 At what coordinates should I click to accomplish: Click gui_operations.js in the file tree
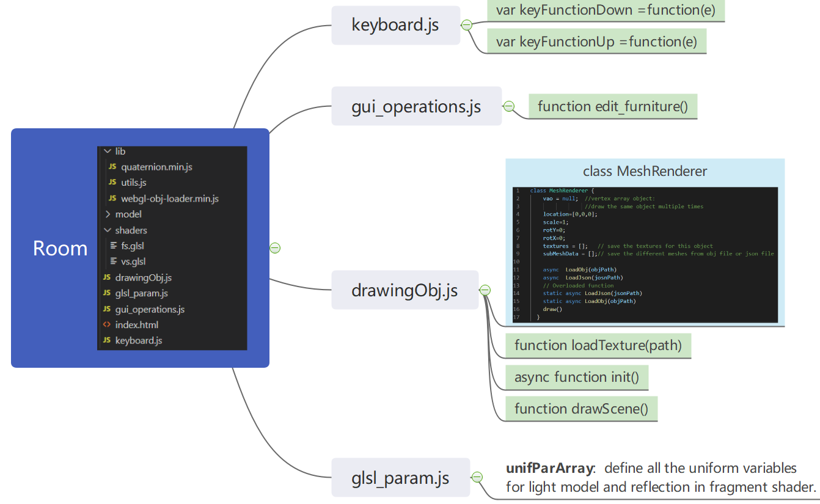pyautogui.click(x=150, y=310)
